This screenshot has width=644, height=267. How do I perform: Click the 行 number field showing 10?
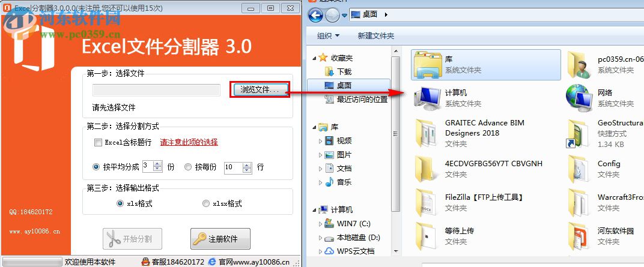[x=233, y=167]
